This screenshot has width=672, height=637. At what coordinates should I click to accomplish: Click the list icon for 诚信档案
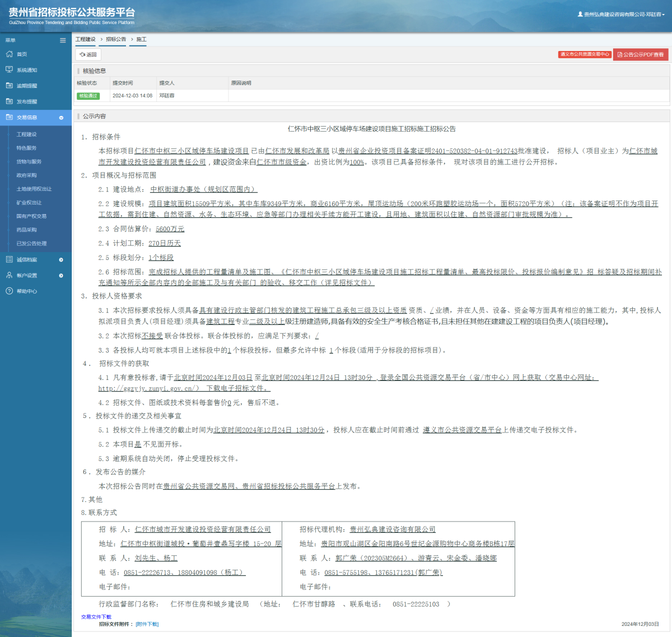(x=9, y=259)
